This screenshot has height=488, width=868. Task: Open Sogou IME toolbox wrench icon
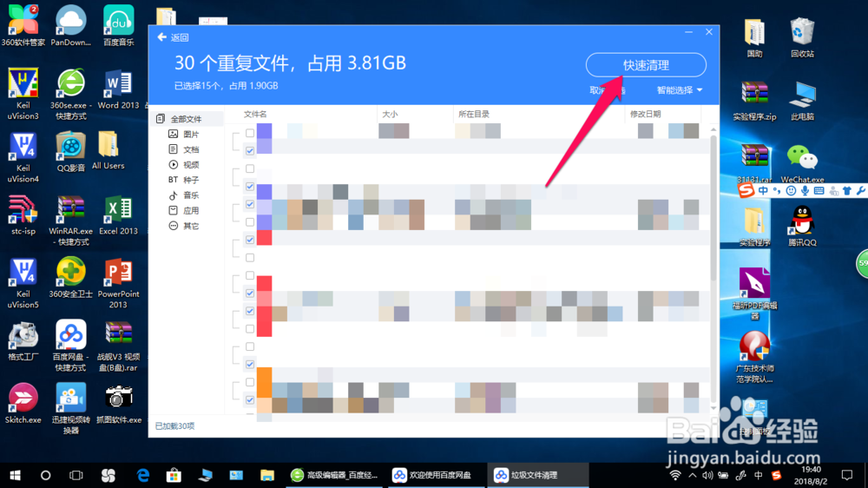pos(860,191)
